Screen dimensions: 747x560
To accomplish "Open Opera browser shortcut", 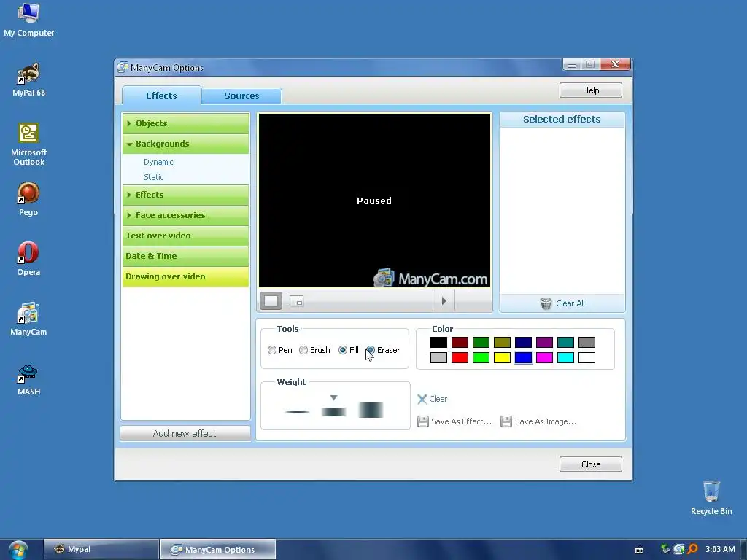I will (x=28, y=259).
